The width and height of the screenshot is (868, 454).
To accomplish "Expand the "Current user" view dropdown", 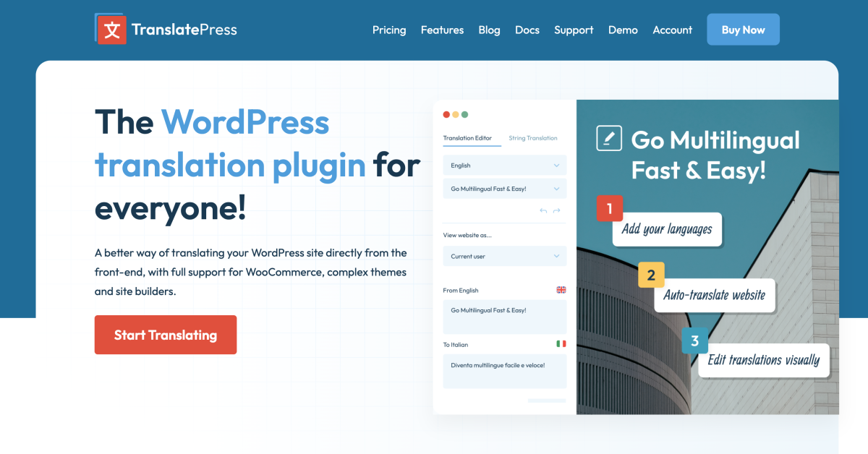I will pos(504,256).
